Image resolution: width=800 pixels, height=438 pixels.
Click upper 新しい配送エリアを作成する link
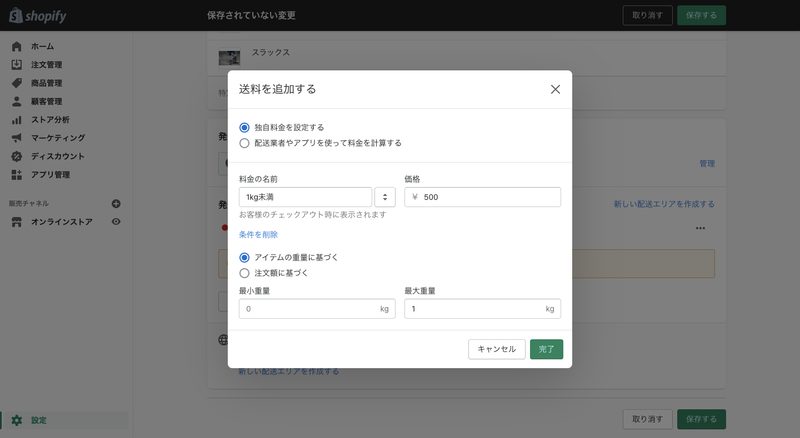tap(664, 204)
